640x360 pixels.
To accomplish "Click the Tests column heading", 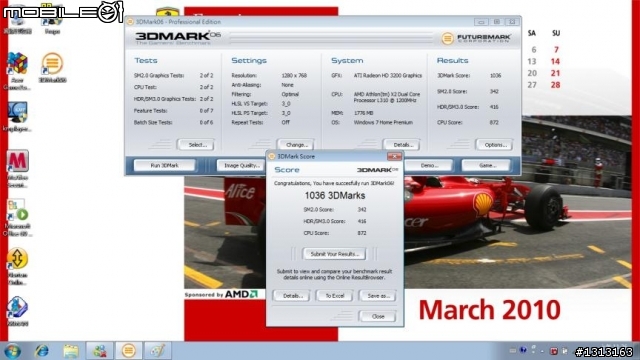I will pyautogui.click(x=146, y=60).
